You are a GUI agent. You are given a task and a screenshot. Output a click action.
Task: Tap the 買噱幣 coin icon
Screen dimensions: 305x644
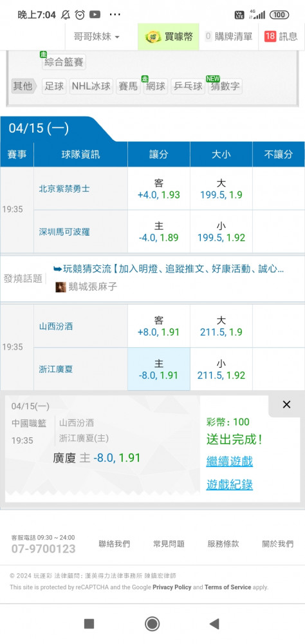tap(153, 37)
